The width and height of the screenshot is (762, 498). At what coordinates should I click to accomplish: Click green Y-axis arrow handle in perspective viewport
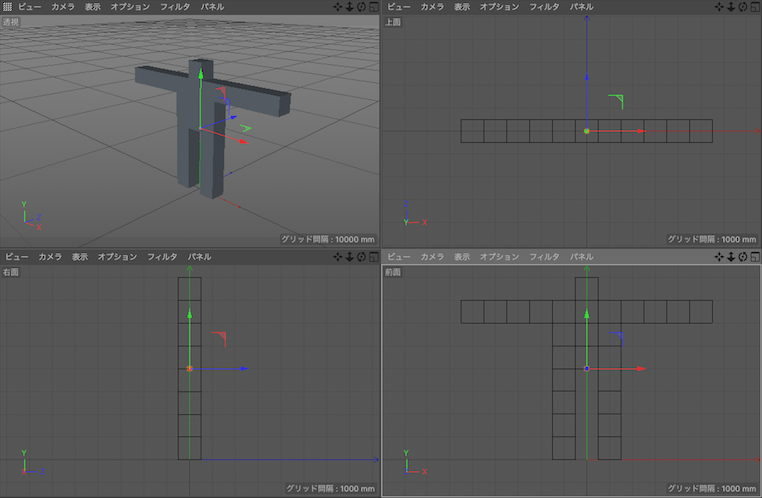[201, 73]
